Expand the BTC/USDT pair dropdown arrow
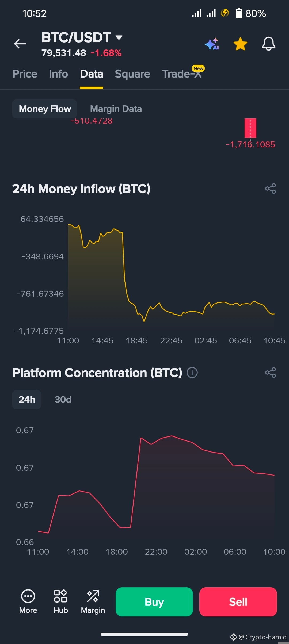 119,37
